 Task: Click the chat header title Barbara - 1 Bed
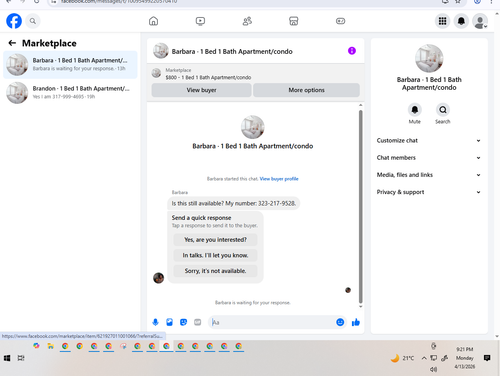click(232, 51)
